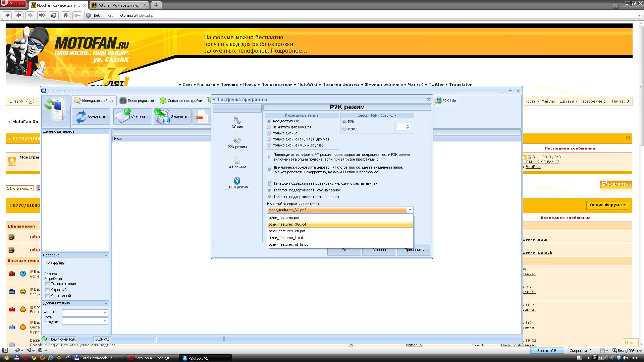Launch Chrome from the quick launch bar
This screenshot has height=362, width=644.
pyautogui.click(x=34, y=358)
